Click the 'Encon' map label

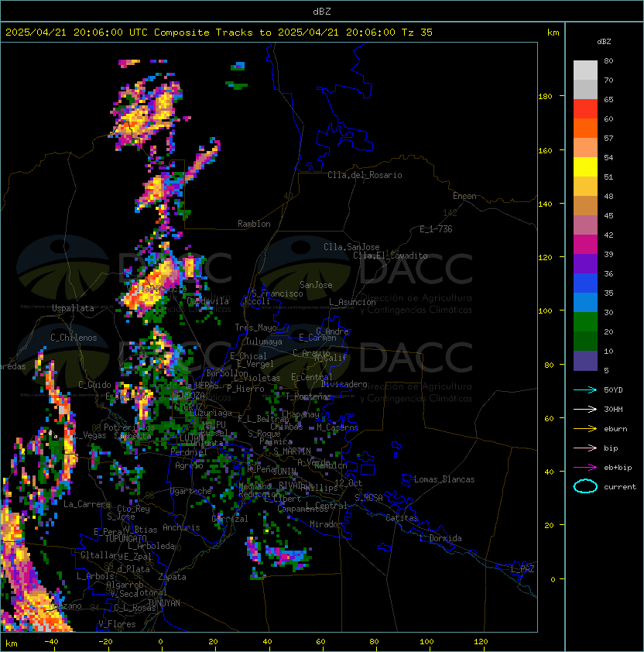click(x=464, y=196)
